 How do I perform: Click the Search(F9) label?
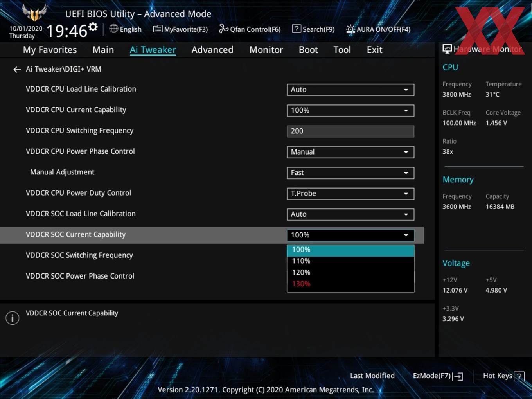click(318, 29)
